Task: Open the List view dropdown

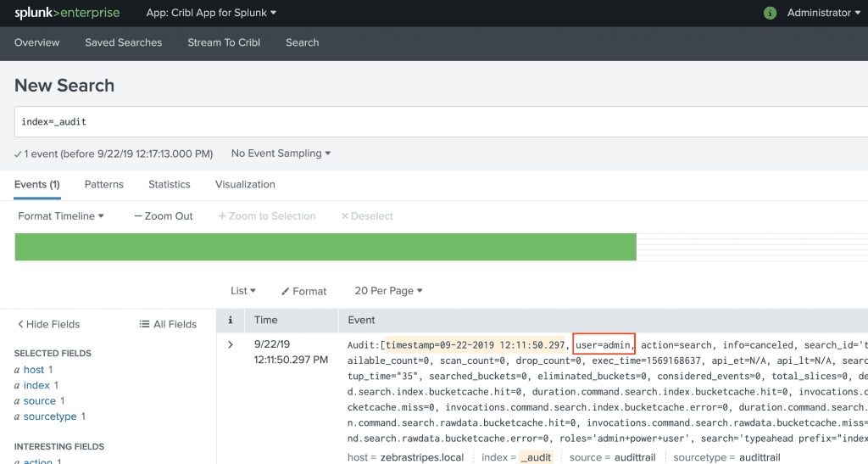Action: click(243, 291)
